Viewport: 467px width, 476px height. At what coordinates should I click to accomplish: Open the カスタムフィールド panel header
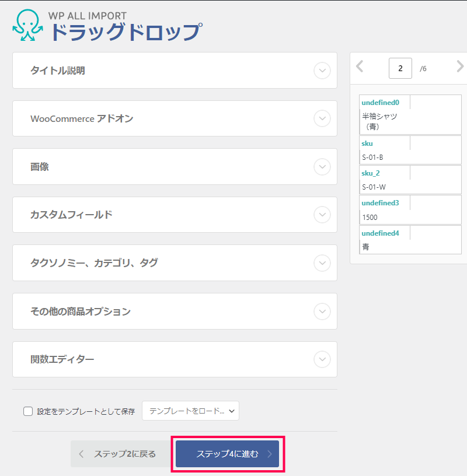(x=175, y=215)
